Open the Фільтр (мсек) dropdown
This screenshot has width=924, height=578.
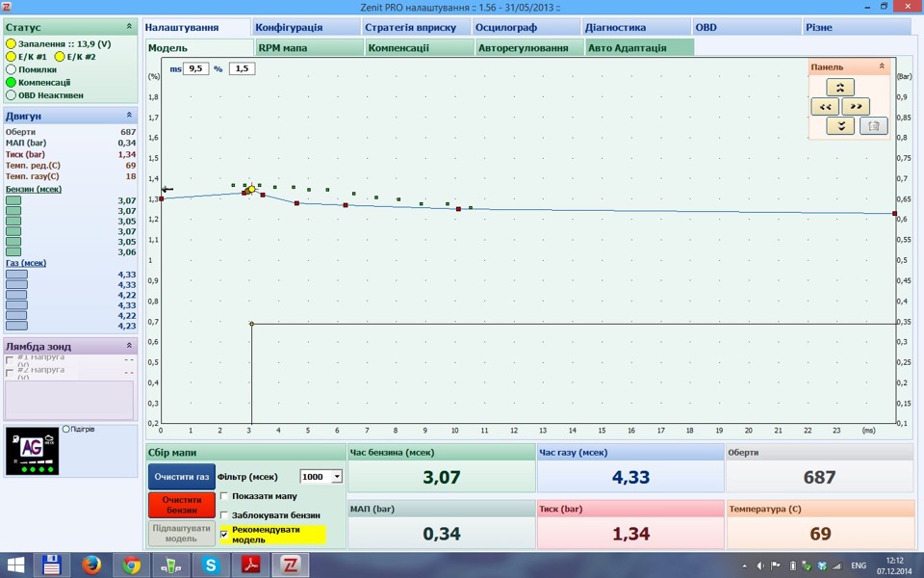337,477
